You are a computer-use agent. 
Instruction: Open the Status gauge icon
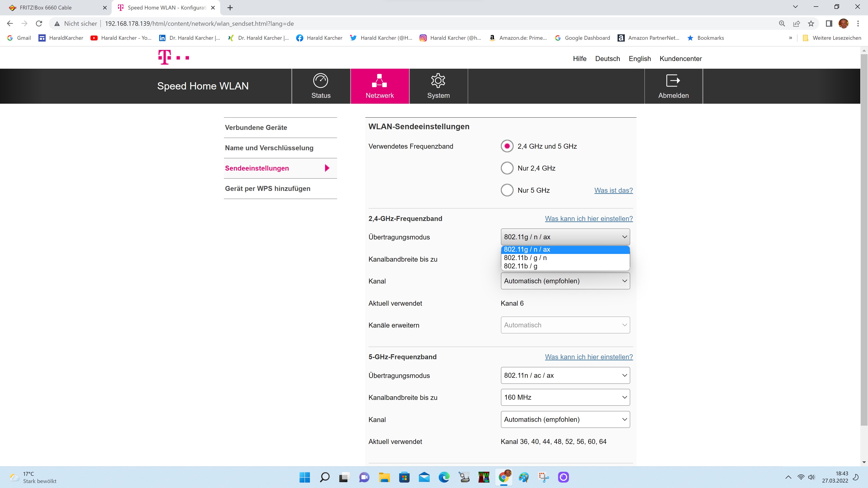point(321,80)
